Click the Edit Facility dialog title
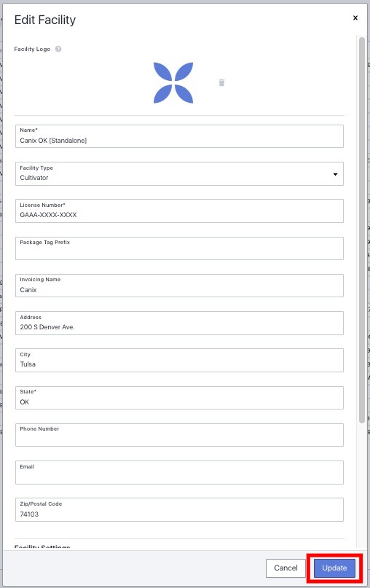Image resolution: width=370 pixels, height=588 pixels. [x=45, y=20]
